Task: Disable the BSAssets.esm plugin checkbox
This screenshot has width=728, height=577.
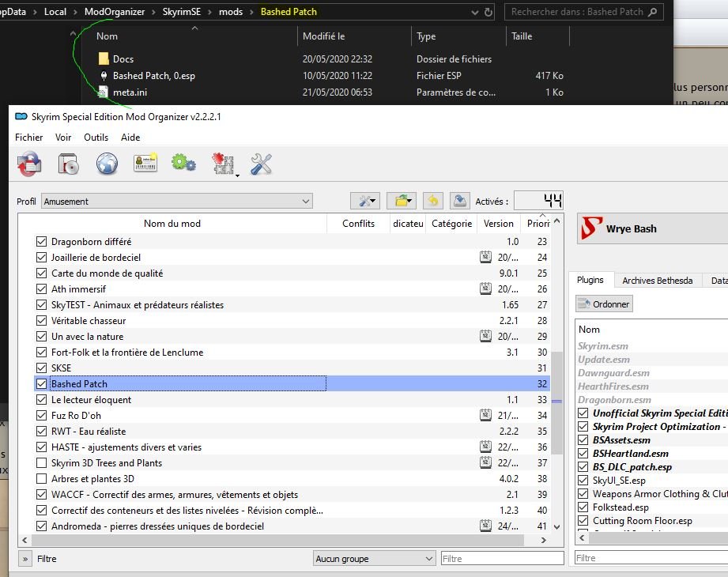Action: (583, 439)
